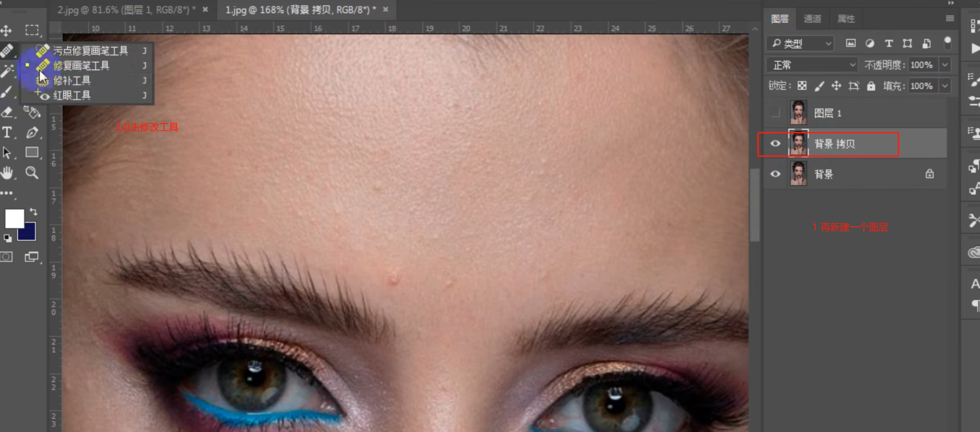
Task: Select the Type tool
Action: pyautogui.click(x=6, y=132)
